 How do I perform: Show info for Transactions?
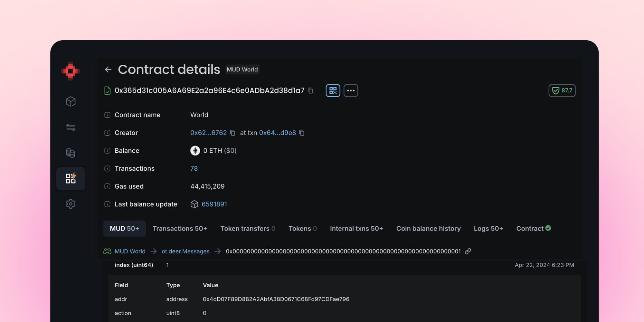108,168
